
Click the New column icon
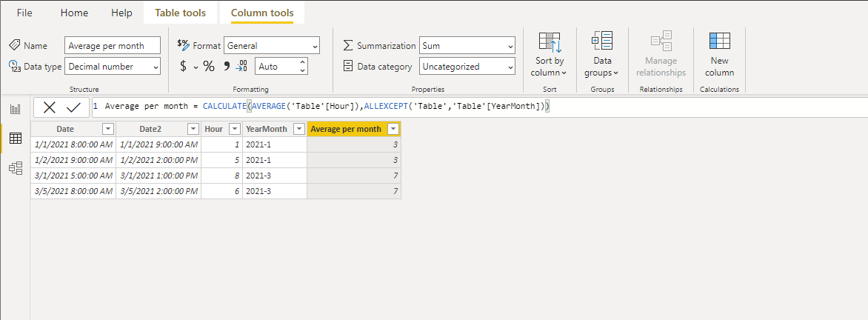pyautogui.click(x=720, y=41)
